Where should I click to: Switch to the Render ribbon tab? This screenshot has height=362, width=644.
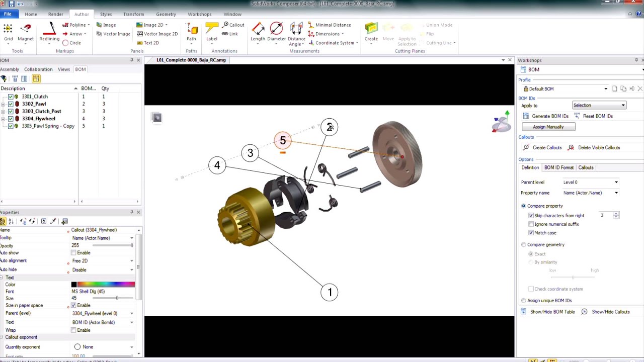(x=56, y=14)
